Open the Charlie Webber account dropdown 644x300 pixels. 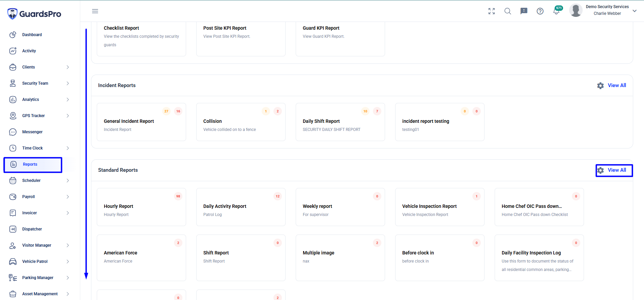click(635, 11)
